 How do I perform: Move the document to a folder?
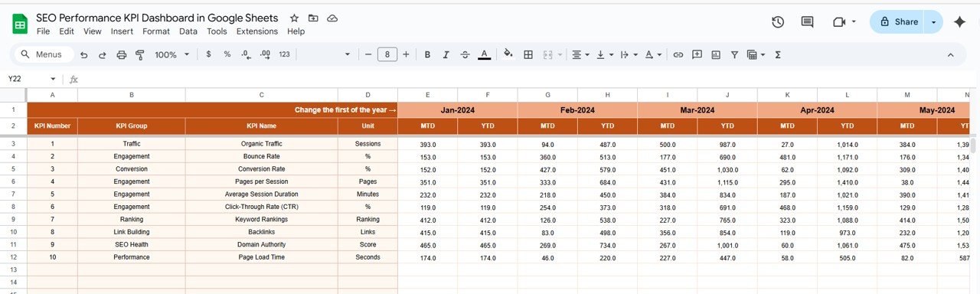pos(313,18)
